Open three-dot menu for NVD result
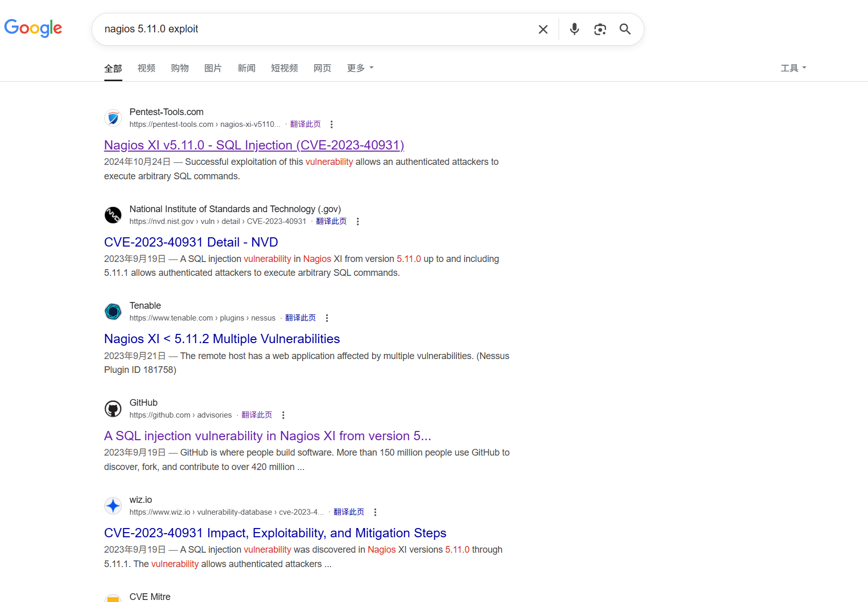The image size is (868, 602). pyautogui.click(x=358, y=221)
